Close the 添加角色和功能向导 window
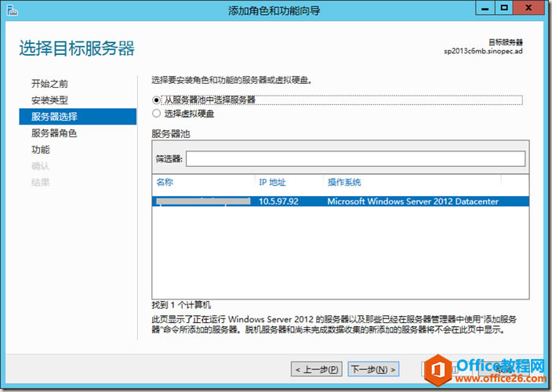 coord(528,8)
